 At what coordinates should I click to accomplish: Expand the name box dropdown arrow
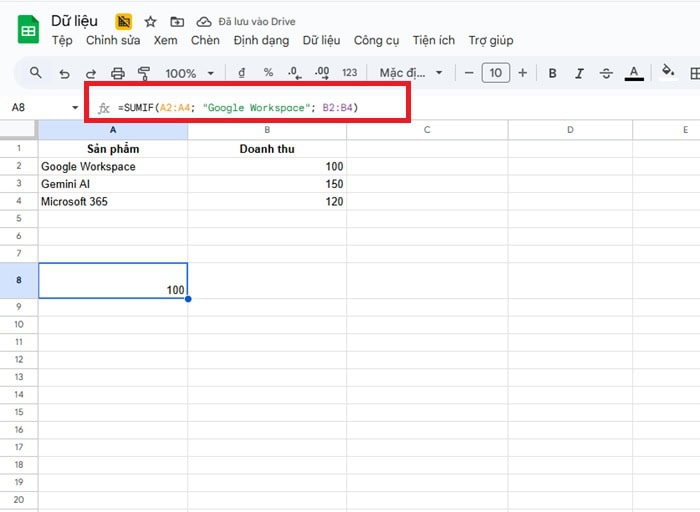point(75,107)
